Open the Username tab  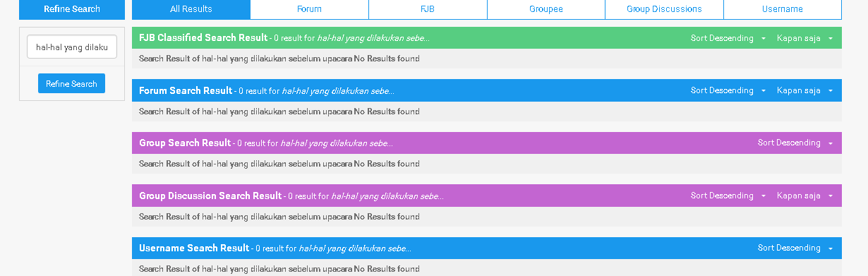point(783,9)
